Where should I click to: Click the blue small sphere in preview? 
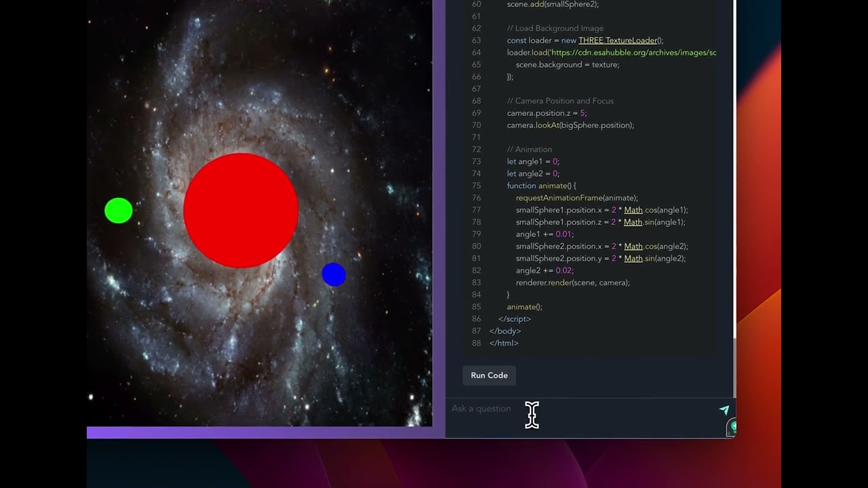click(x=334, y=274)
